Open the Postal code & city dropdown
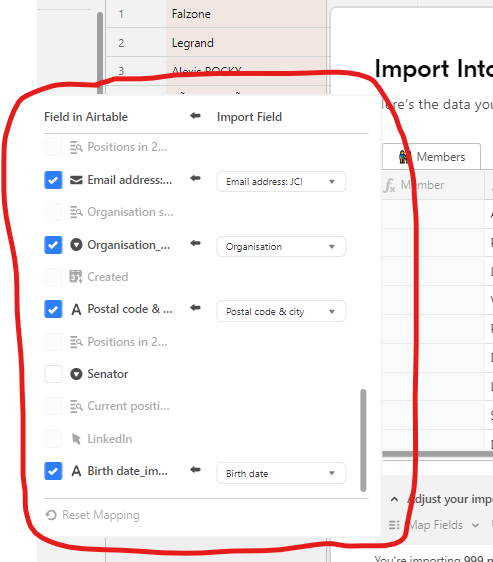Screen dimensions: 493x562 point(281,311)
